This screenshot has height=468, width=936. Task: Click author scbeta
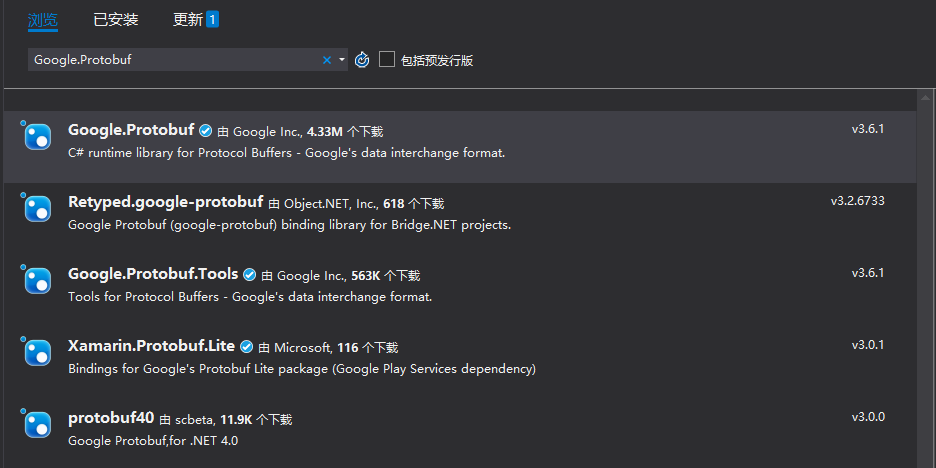click(195, 420)
